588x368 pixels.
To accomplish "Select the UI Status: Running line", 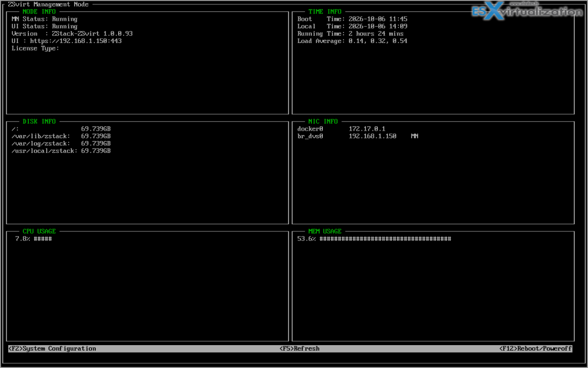I will (x=45, y=26).
